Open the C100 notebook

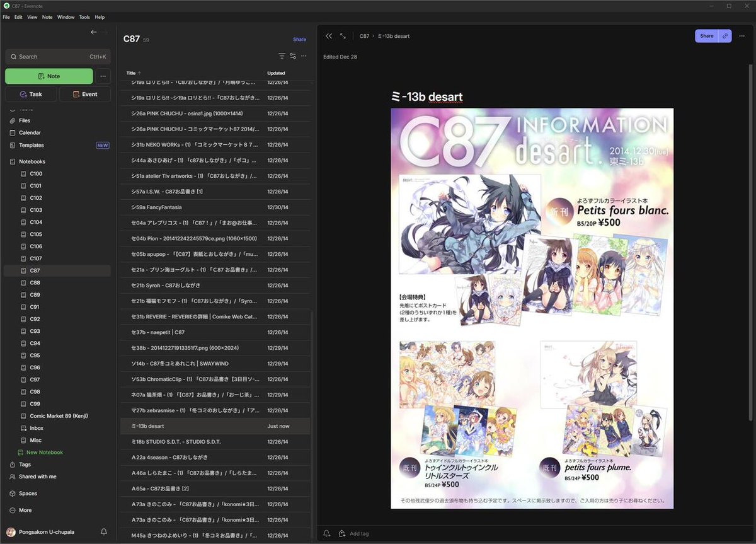tap(36, 173)
